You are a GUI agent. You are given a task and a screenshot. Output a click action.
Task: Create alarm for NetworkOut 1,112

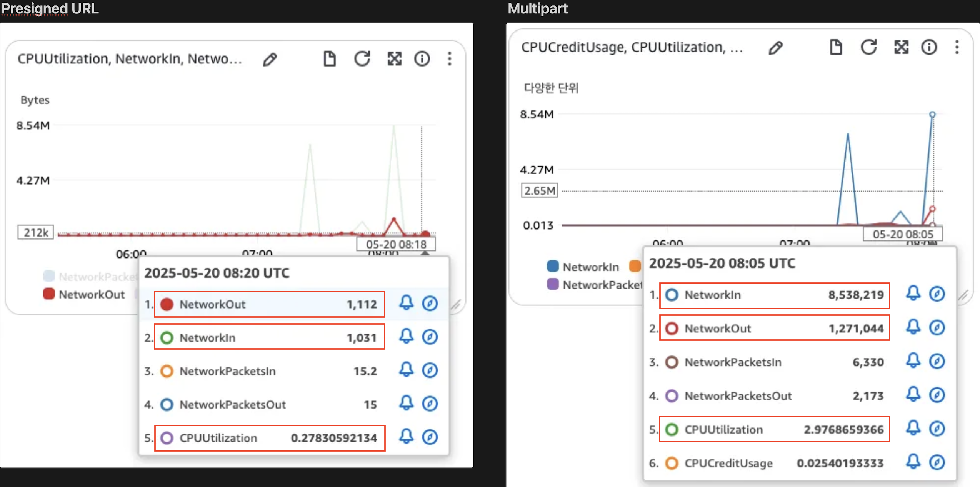coord(406,303)
